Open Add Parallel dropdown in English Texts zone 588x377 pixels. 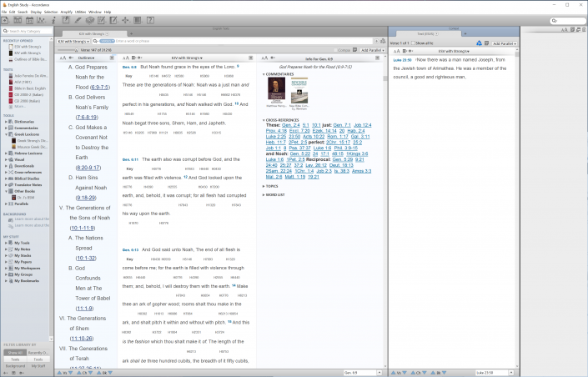tap(373, 50)
